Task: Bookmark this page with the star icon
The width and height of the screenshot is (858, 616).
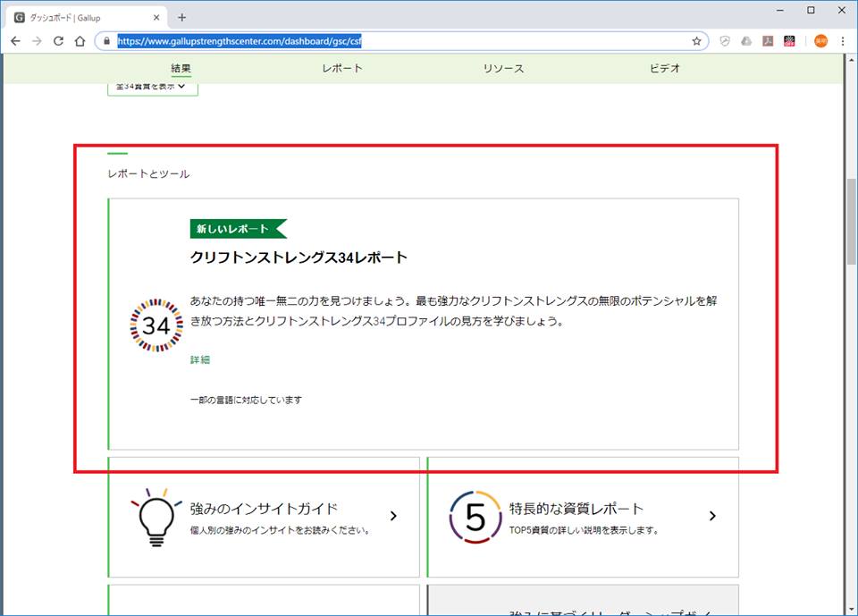Action: click(696, 41)
